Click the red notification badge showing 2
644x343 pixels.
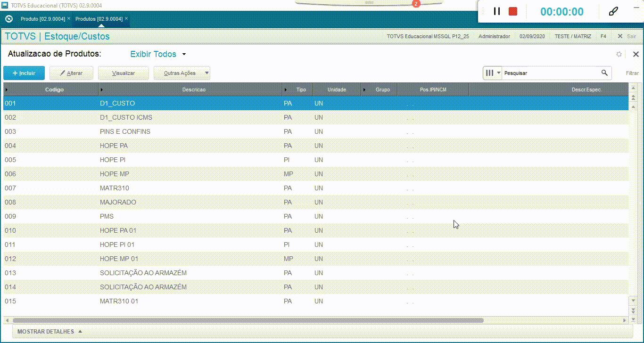[416, 4]
